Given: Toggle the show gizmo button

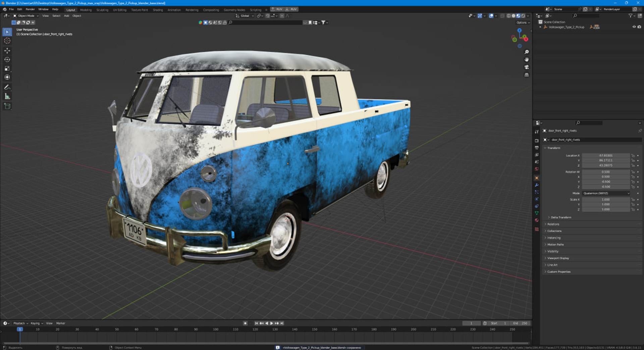Looking at the screenshot, I should pos(480,16).
